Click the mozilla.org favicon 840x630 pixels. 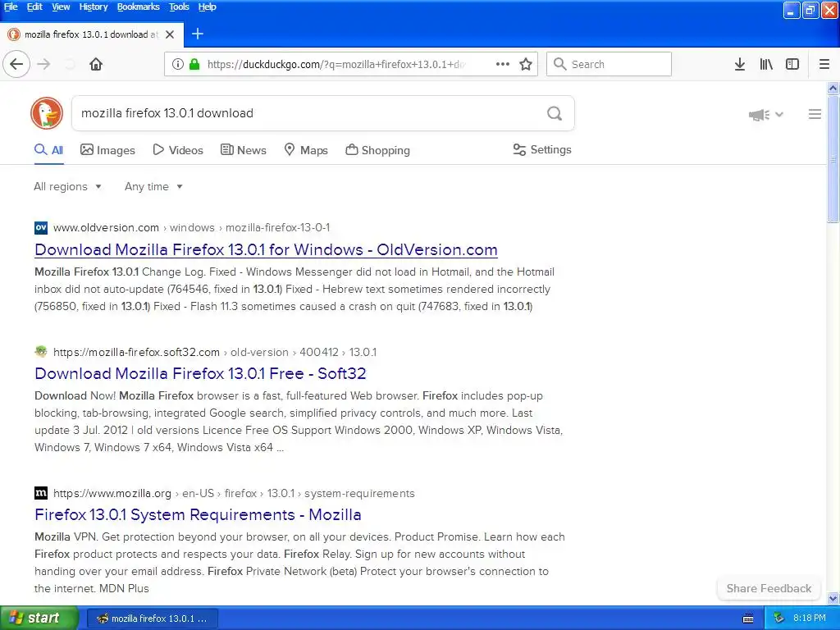tap(41, 493)
